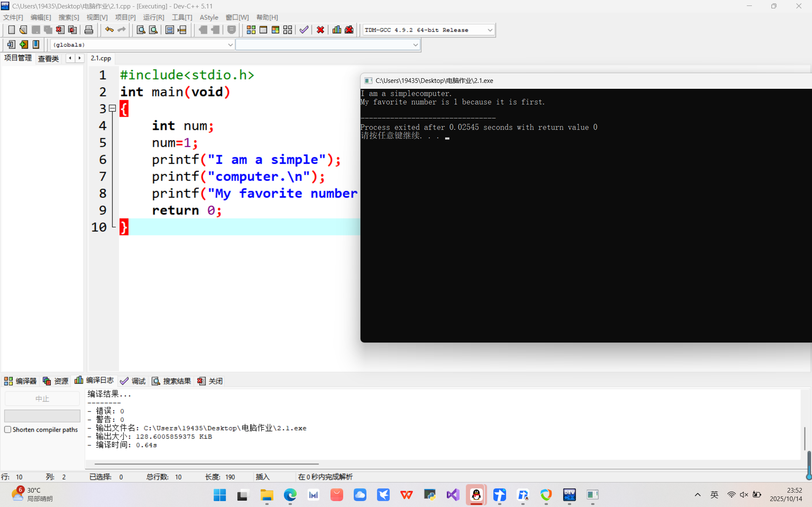Click the console window title 2.1.exe

(434, 81)
